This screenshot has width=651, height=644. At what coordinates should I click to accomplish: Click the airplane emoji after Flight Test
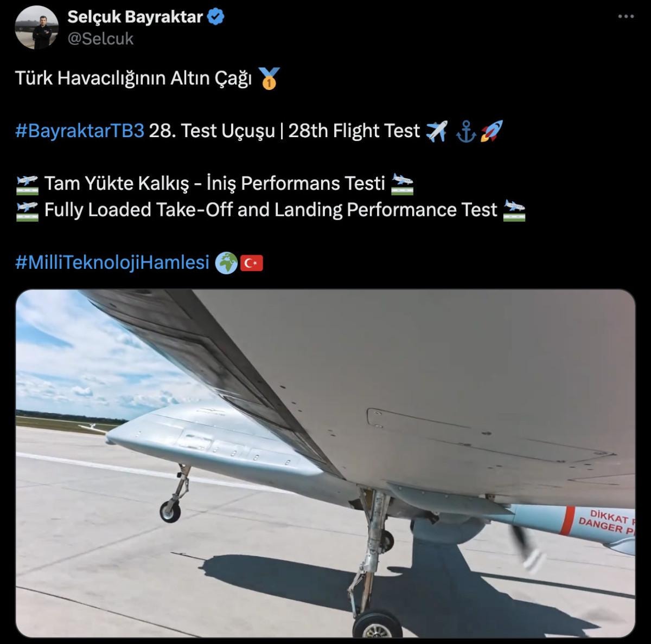[437, 131]
